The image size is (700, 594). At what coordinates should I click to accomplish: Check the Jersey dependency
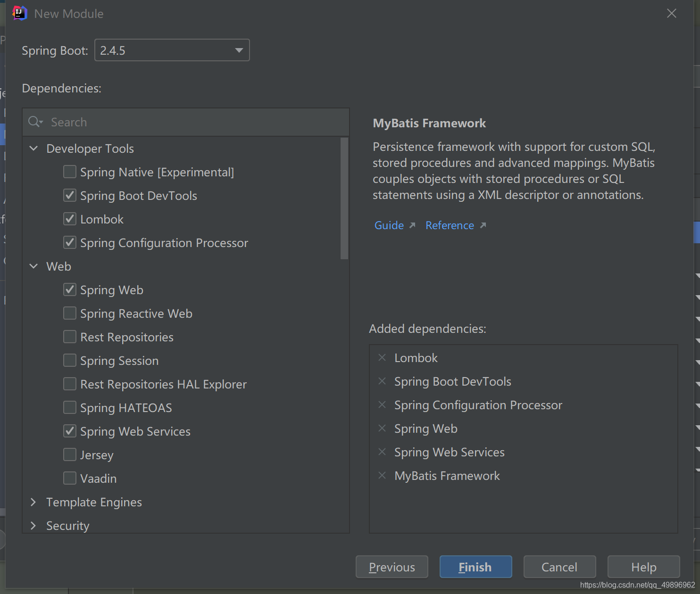coord(70,454)
